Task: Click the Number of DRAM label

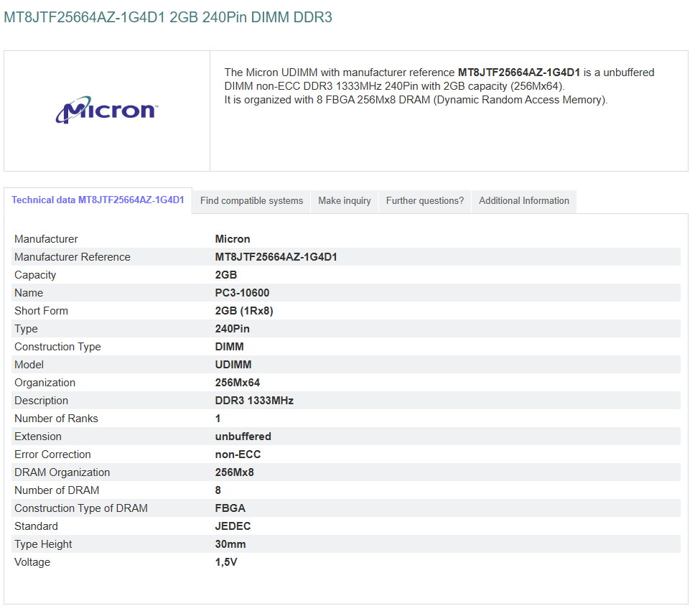Action: [x=57, y=490]
